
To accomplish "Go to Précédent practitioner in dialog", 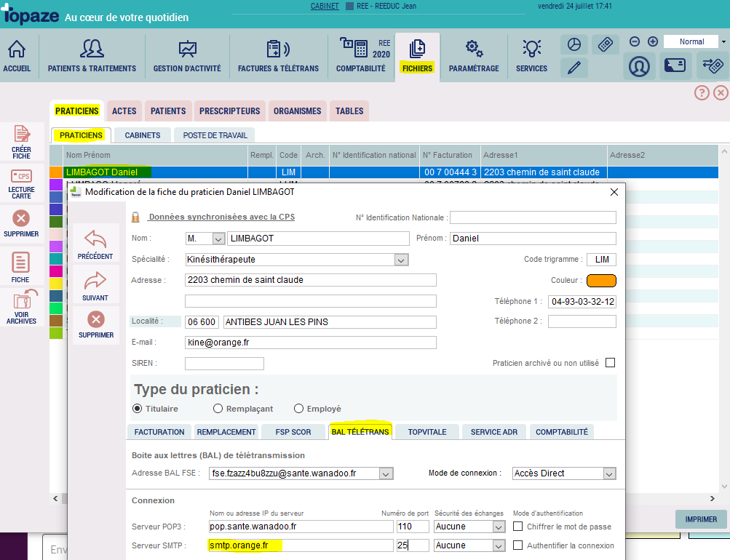I will (x=95, y=244).
